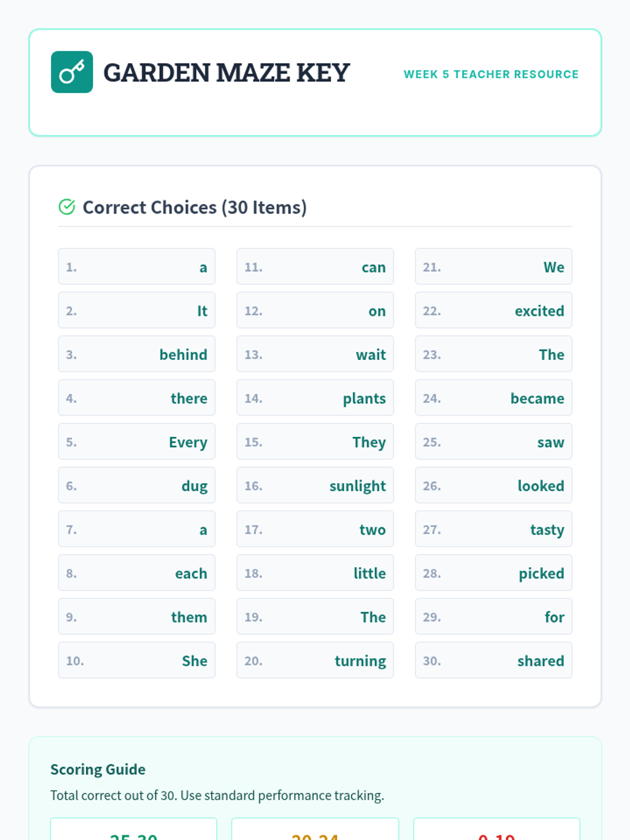
Task: Select answer item 11 'can'
Action: 315,267
